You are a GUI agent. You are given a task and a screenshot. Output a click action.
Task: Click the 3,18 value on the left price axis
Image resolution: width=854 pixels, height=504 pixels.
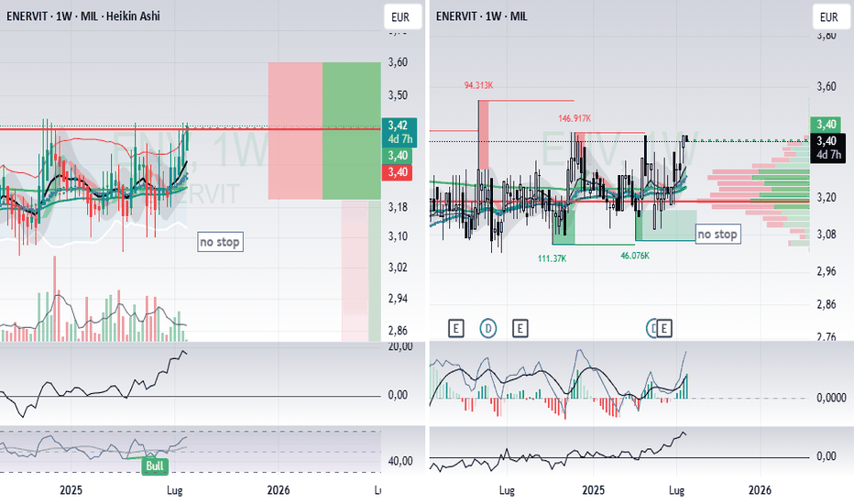pyautogui.click(x=398, y=207)
